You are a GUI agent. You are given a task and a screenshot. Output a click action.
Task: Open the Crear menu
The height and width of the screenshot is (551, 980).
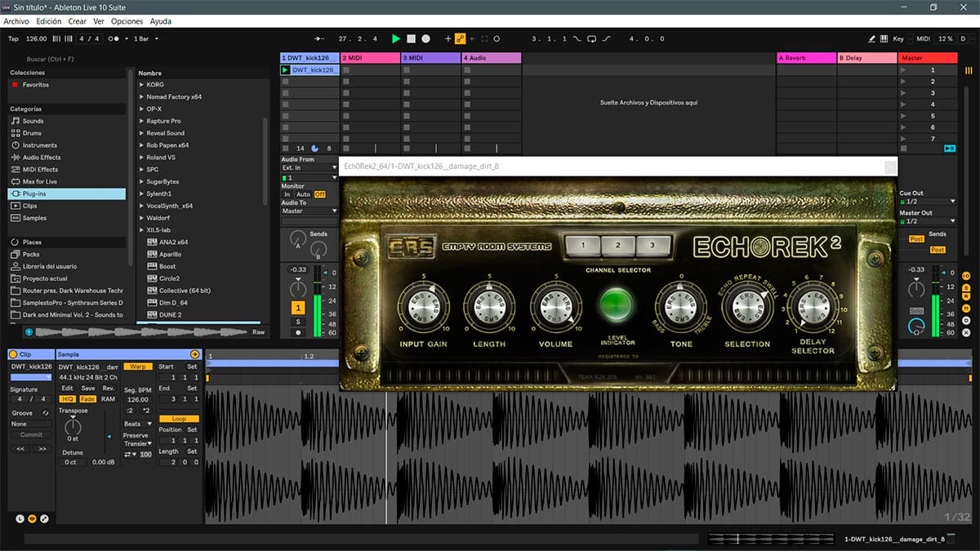click(78, 21)
